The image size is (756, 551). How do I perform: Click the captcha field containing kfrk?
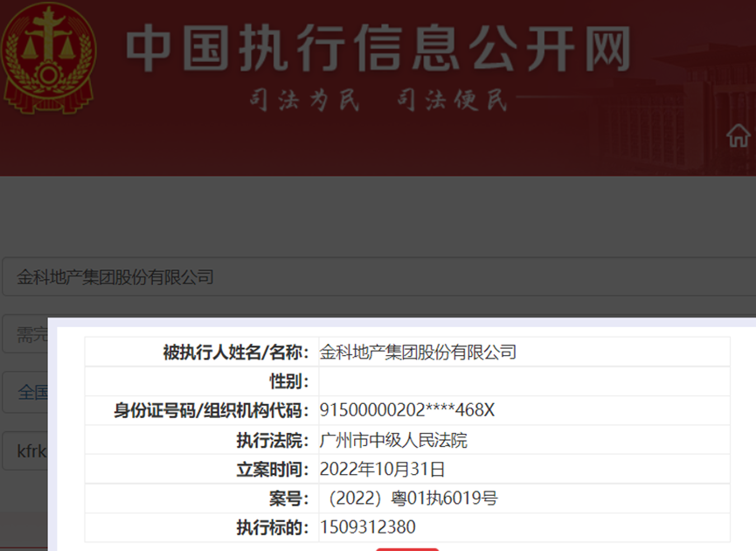coord(24,451)
